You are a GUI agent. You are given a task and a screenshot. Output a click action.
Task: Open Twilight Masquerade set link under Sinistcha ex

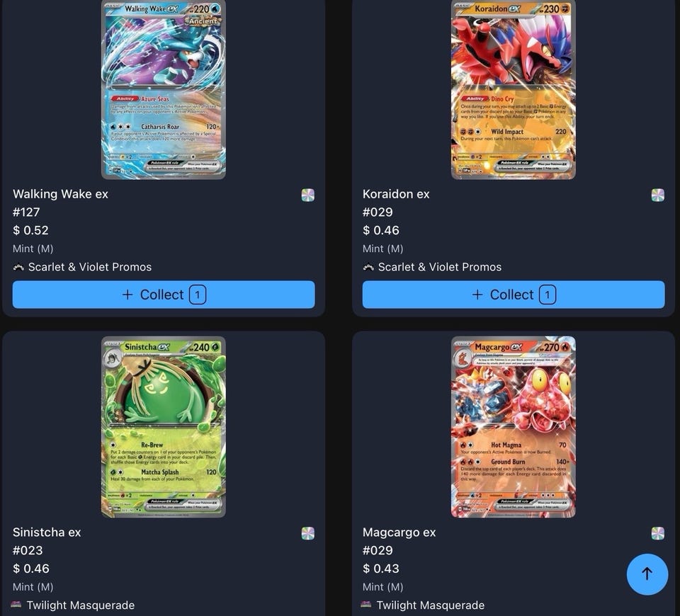click(81, 605)
